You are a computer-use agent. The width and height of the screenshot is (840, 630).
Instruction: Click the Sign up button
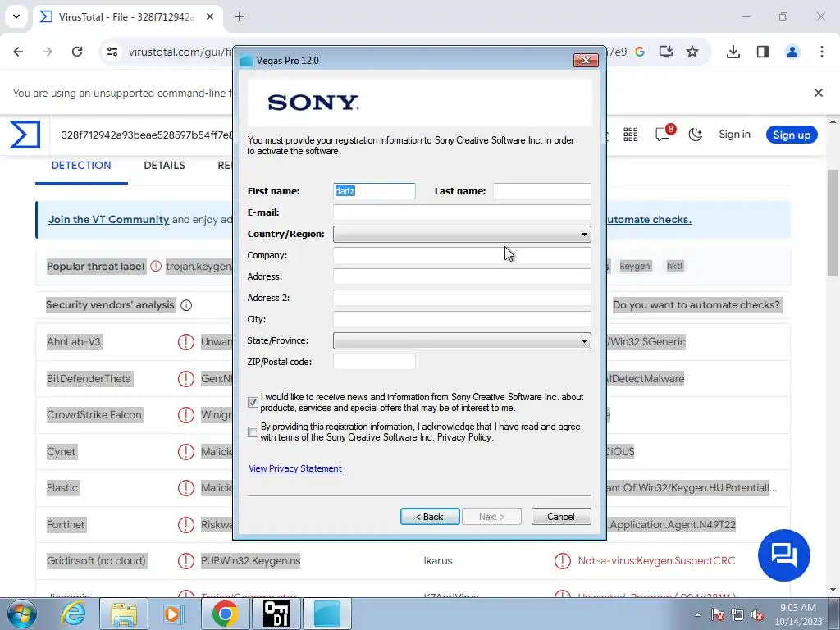(792, 135)
